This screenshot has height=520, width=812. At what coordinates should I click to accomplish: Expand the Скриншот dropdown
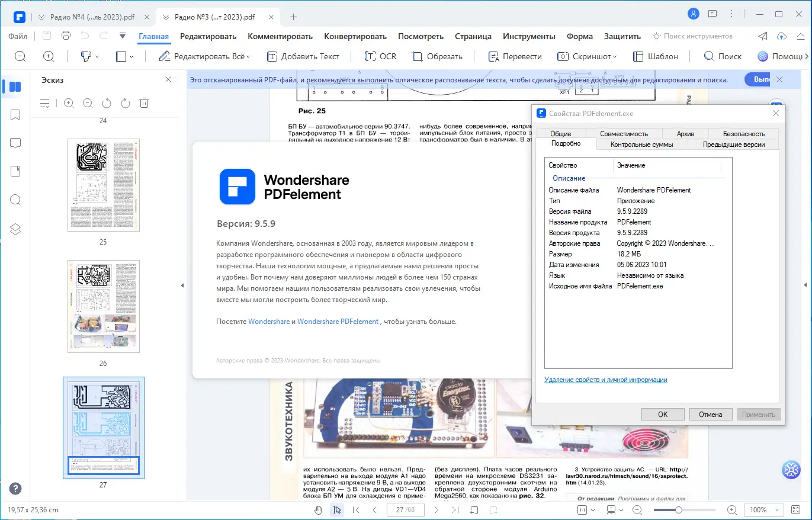614,57
